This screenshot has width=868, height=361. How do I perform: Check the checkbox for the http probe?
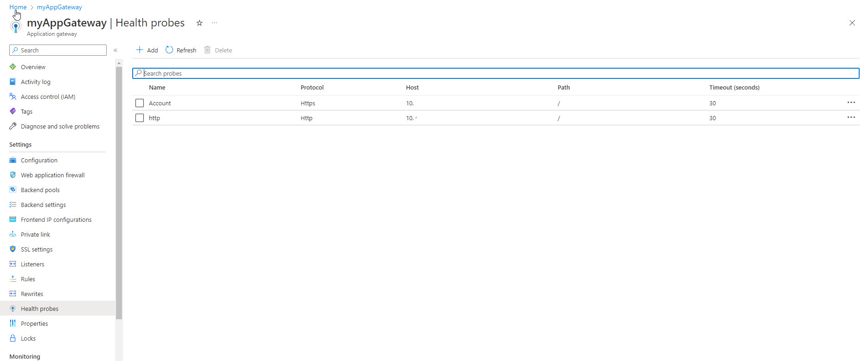point(140,118)
